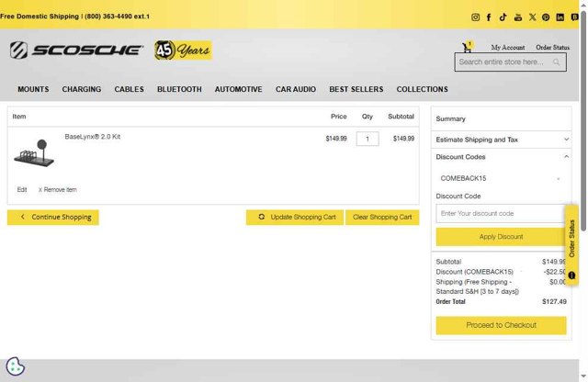Click Clear Shopping Cart button
This screenshot has width=588, height=382.
coord(382,218)
